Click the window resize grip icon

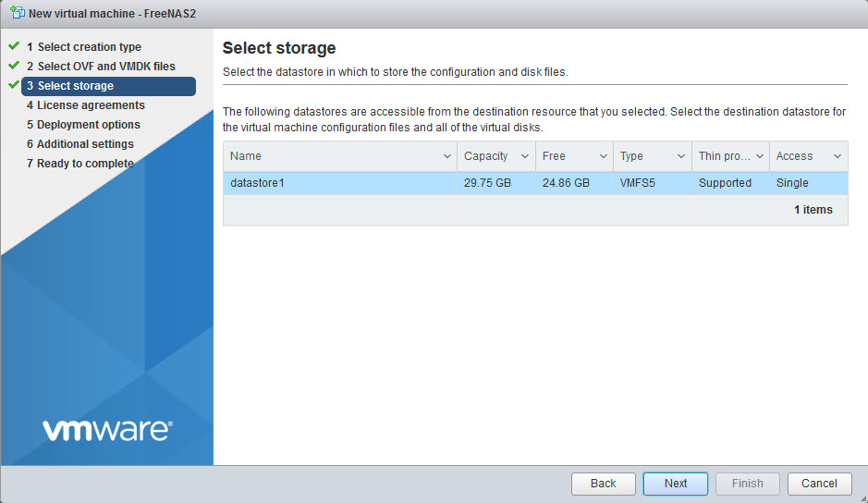click(863, 498)
